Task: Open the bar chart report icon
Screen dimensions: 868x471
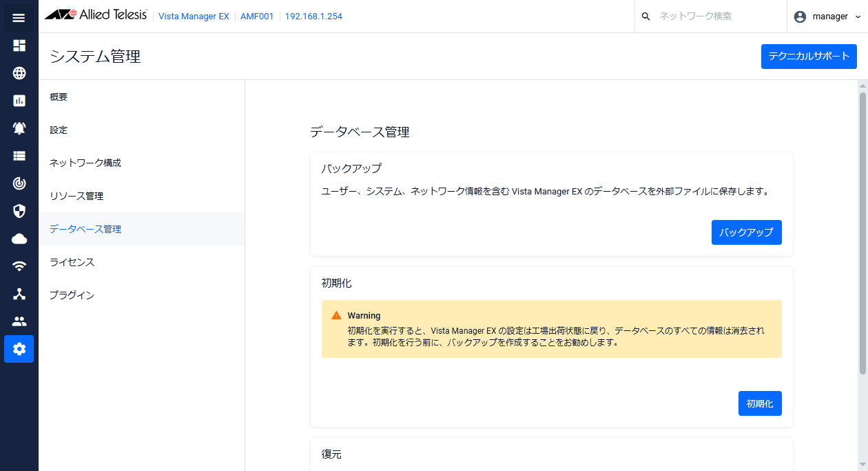Action: click(x=19, y=101)
